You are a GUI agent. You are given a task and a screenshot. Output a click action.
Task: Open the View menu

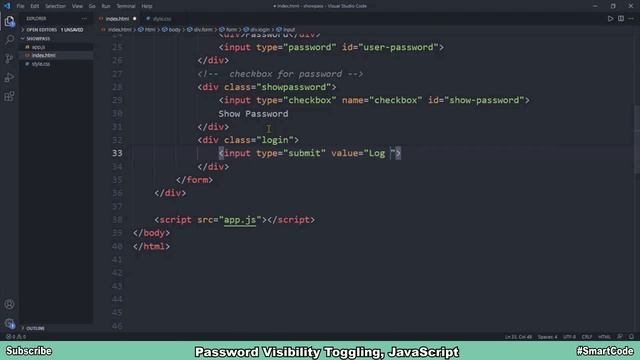(x=77, y=6)
